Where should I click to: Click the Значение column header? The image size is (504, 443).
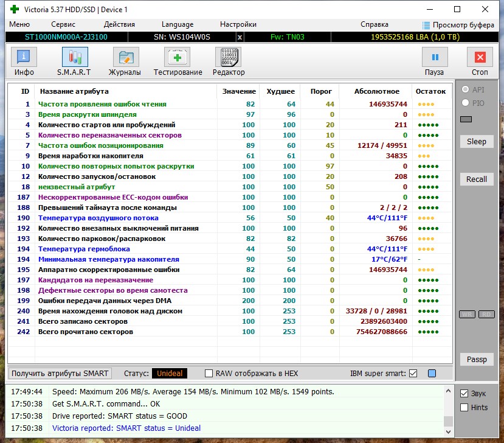click(239, 91)
